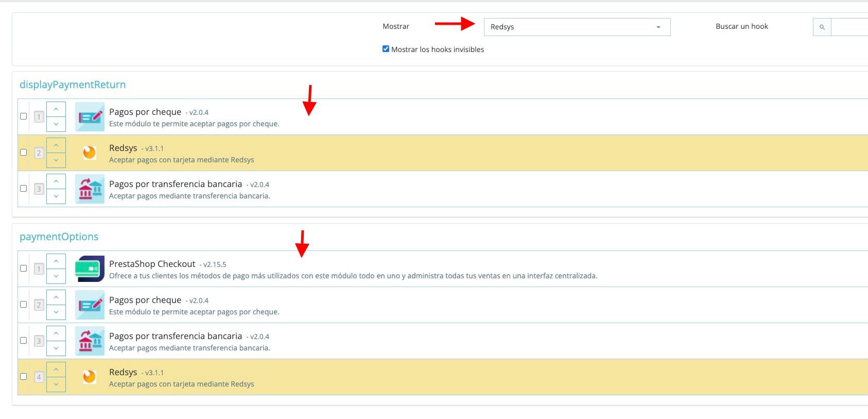Select Redsys checkbox in paymentOptions
This screenshot has width=868, height=419.
click(23, 376)
